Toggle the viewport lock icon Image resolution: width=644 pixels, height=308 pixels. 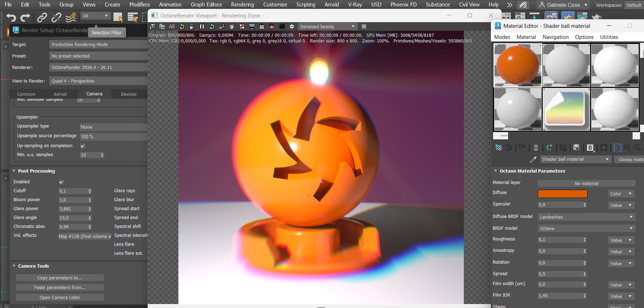pyautogui.click(x=192, y=26)
